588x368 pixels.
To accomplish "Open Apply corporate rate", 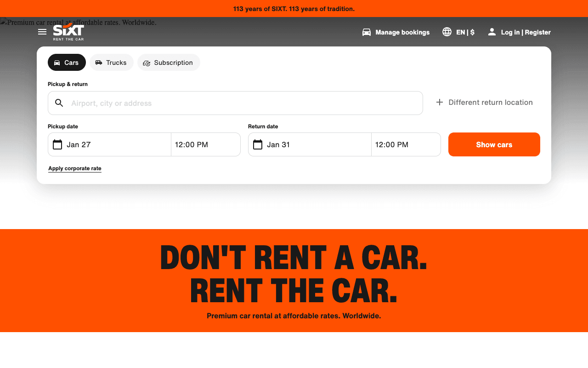I will click(x=74, y=168).
